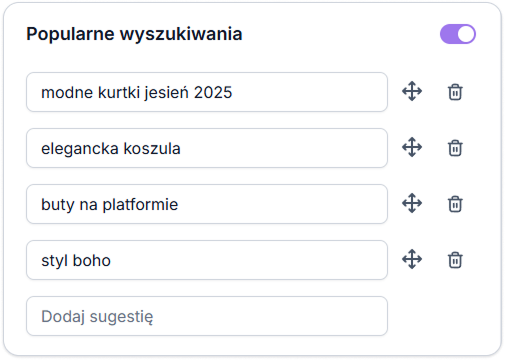
Task: Click the move arrows beside 'styl boho'
Action: [412, 259]
